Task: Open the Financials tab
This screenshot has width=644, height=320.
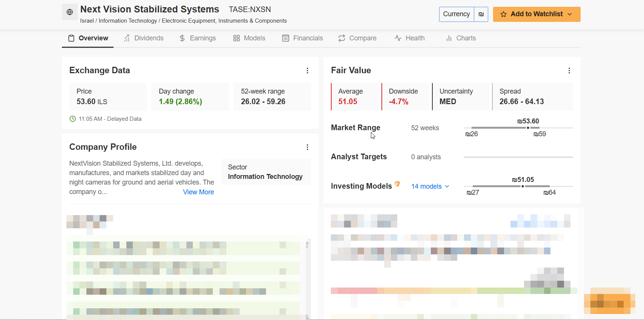Action: click(x=303, y=38)
